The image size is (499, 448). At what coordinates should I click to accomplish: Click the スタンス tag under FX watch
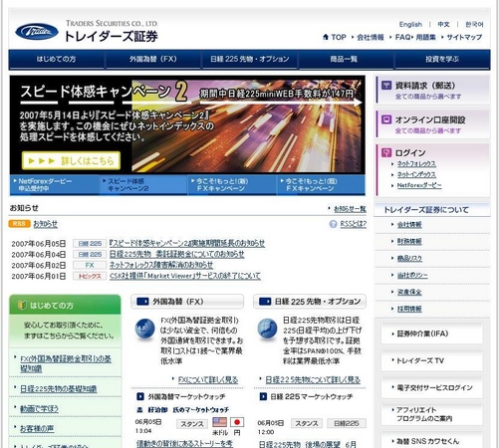(192, 424)
